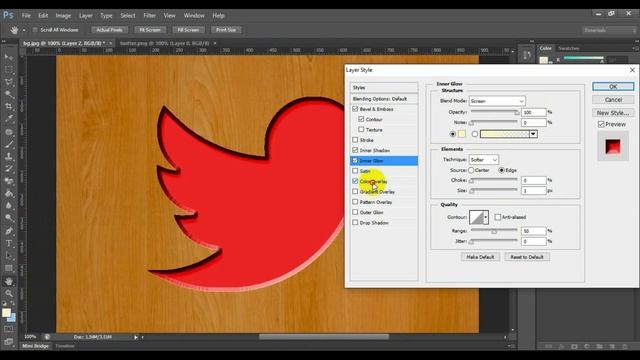Choose the gradient glow radio button

coord(475,134)
